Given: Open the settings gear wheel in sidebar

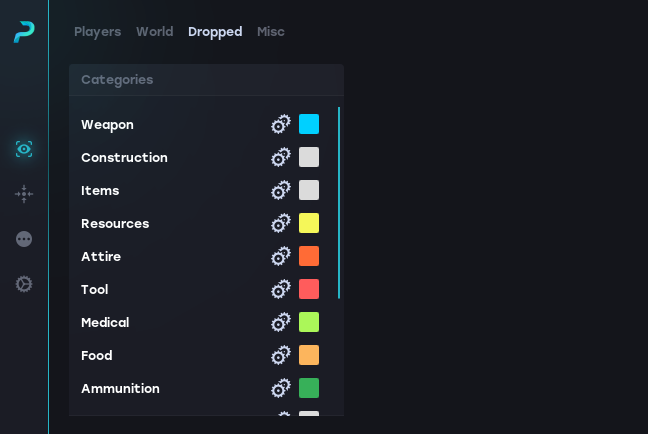Looking at the screenshot, I should click(x=24, y=284).
